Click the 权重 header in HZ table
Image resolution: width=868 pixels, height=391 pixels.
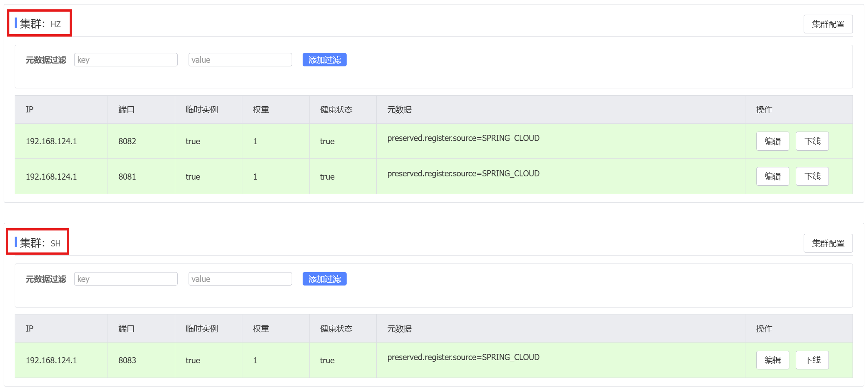click(x=261, y=110)
